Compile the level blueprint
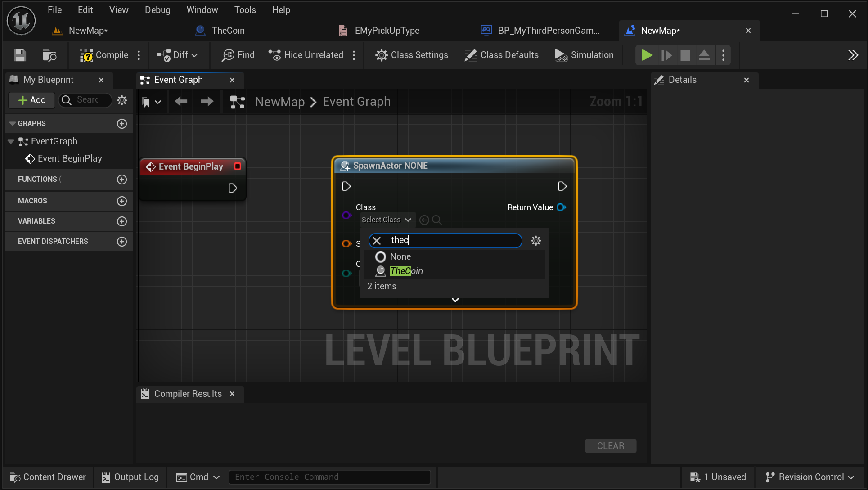Viewport: 868px width, 490px height. (x=104, y=55)
